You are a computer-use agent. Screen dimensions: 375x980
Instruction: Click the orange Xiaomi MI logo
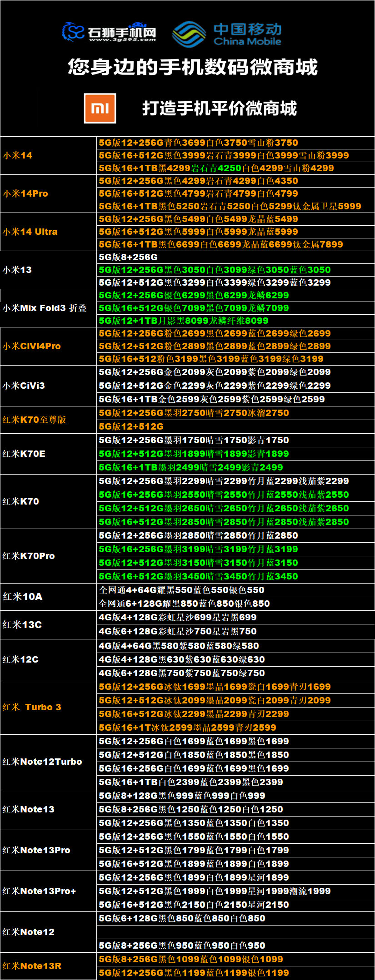[100, 108]
